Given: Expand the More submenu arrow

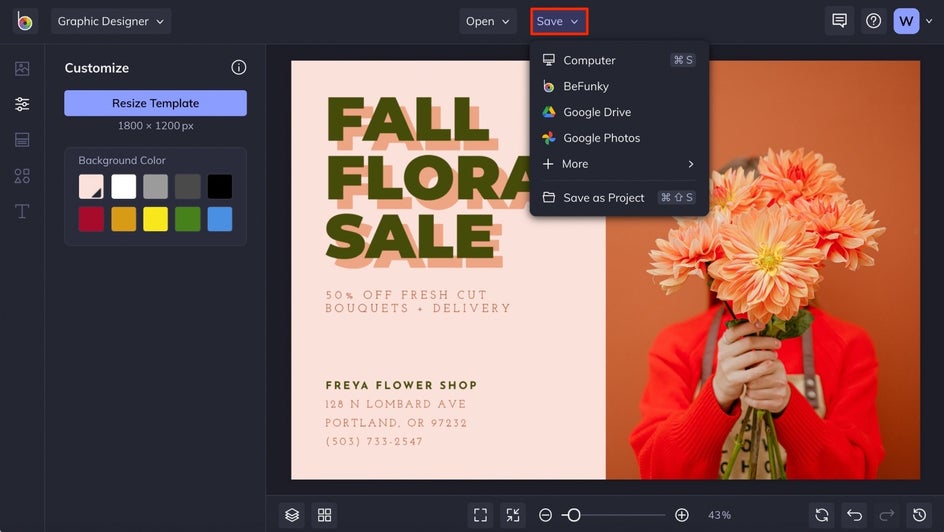Looking at the screenshot, I should (690, 164).
